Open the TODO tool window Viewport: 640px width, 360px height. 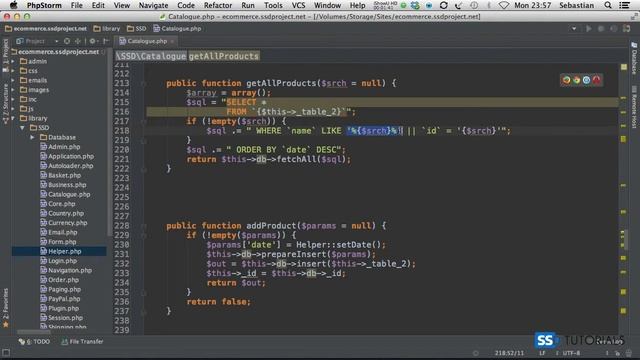coord(34,342)
